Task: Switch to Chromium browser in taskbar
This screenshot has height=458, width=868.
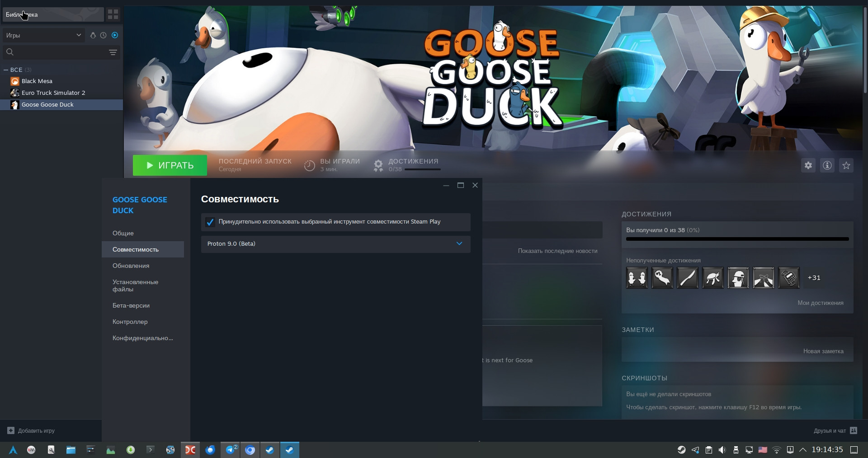Action: 250,450
